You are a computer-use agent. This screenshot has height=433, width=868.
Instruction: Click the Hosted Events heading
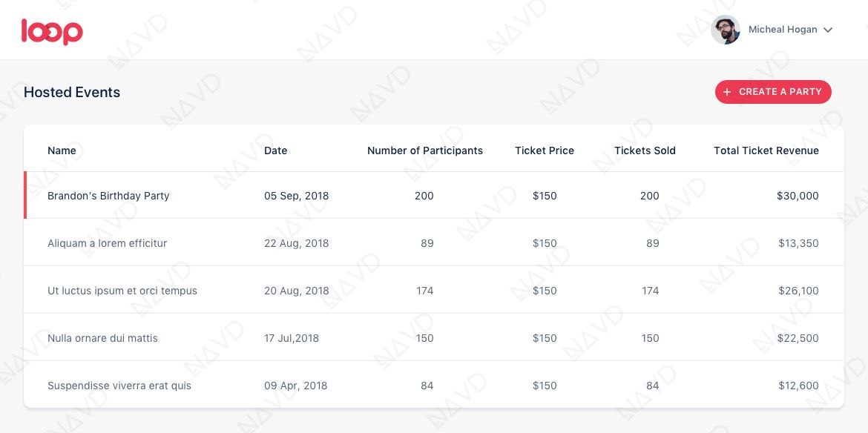[72, 92]
